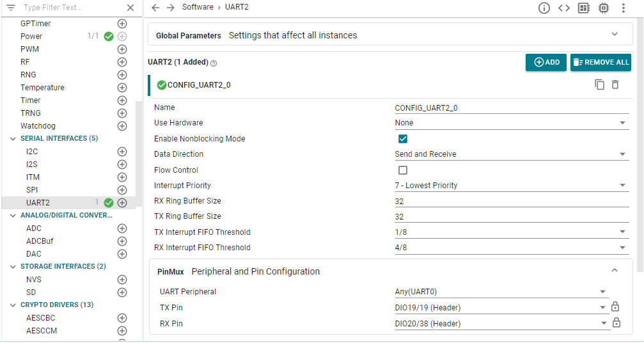Click the back navigation arrow

pyautogui.click(x=155, y=8)
